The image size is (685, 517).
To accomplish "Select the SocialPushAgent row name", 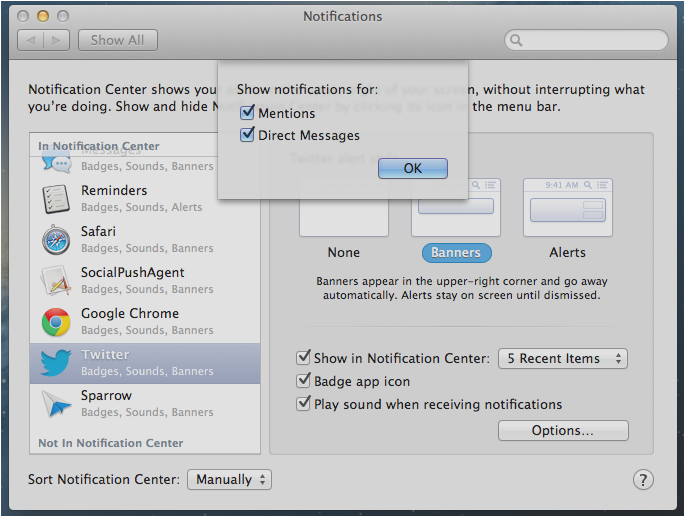I will 132,273.
